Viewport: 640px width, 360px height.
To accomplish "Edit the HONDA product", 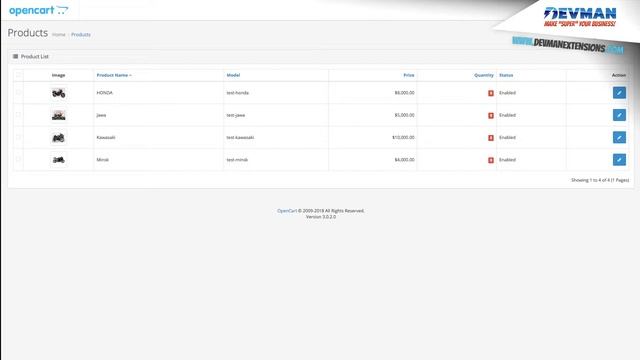I will point(619,93).
